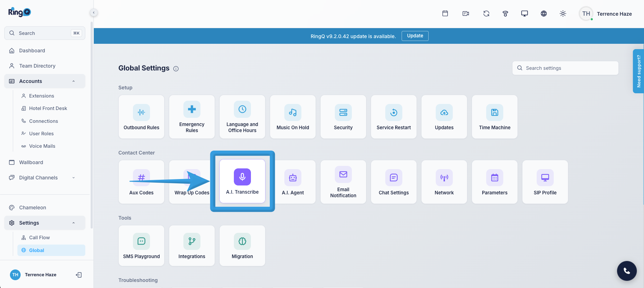Click the phone dialer floating button
The height and width of the screenshot is (288, 644).
click(627, 271)
